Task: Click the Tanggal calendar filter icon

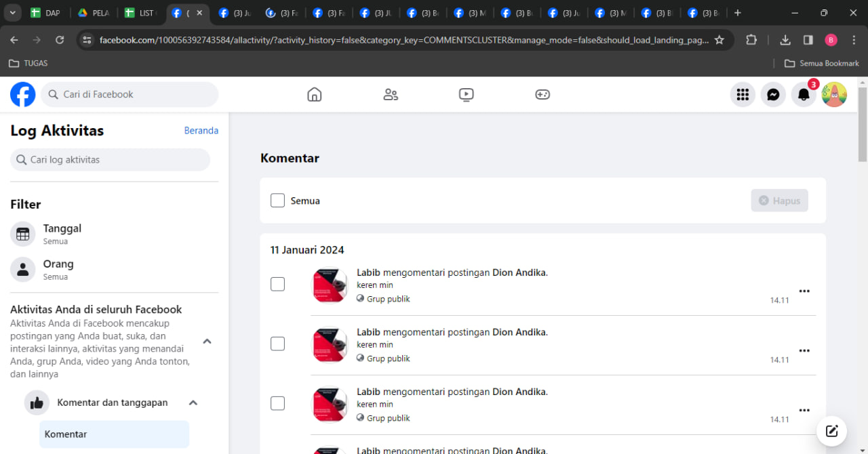Action: pos(23,234)
